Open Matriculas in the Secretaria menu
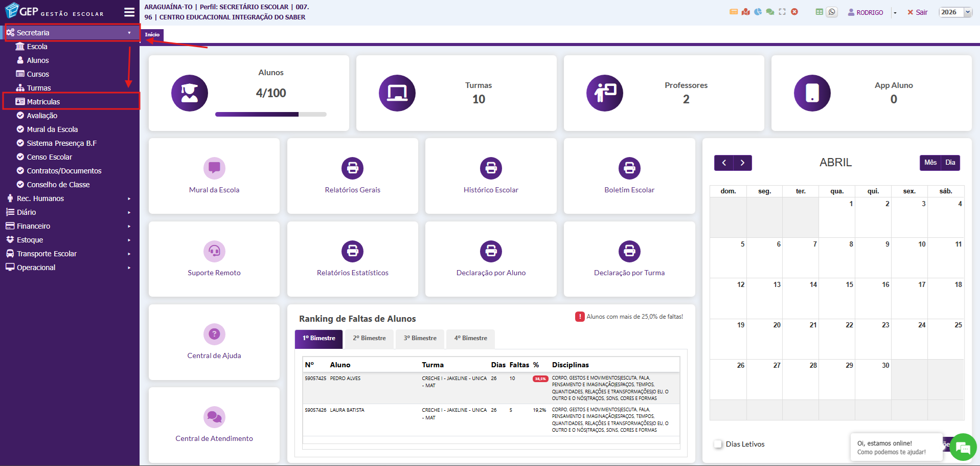This screenshot has height=466, width=980. coord(43,102)
